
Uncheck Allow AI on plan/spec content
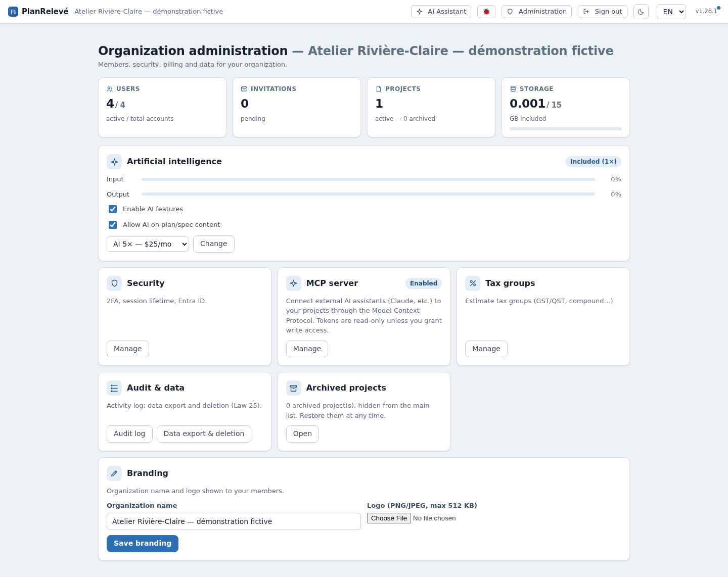coord(113,225)
